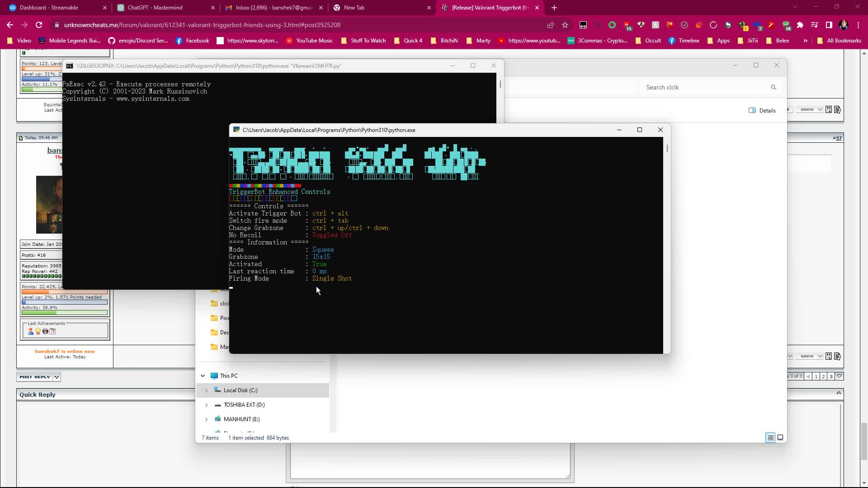Image resolution: width=868 pixels, height=488 pixels.
Task: Open the browser profile avatar
Action: tap(843, 25)
